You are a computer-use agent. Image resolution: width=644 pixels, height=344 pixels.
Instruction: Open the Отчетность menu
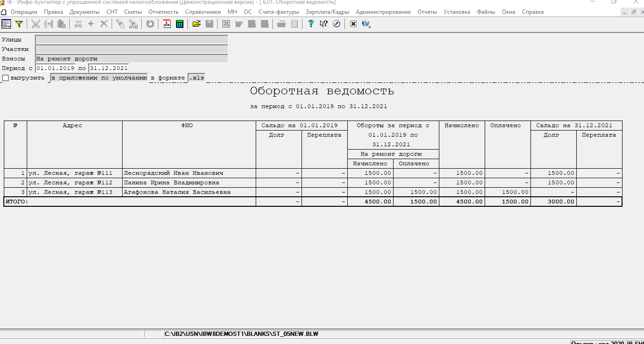(163, 12)
